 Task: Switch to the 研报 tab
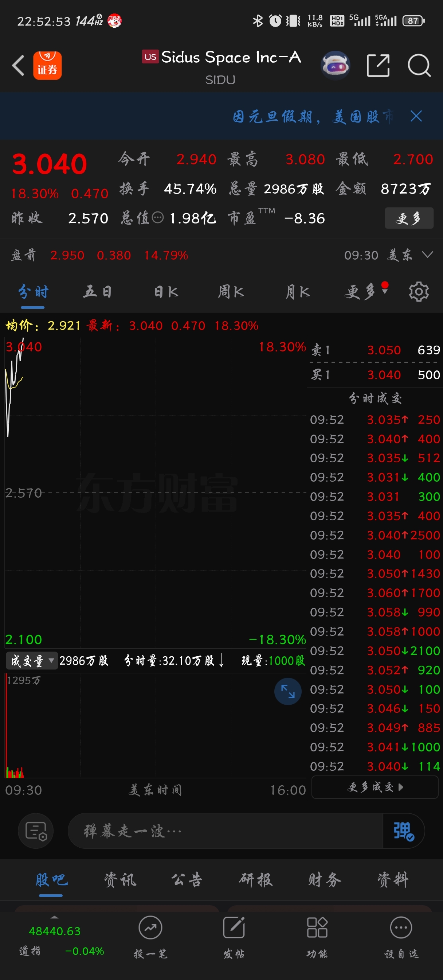pyautogui.click(x=255, y=880)
